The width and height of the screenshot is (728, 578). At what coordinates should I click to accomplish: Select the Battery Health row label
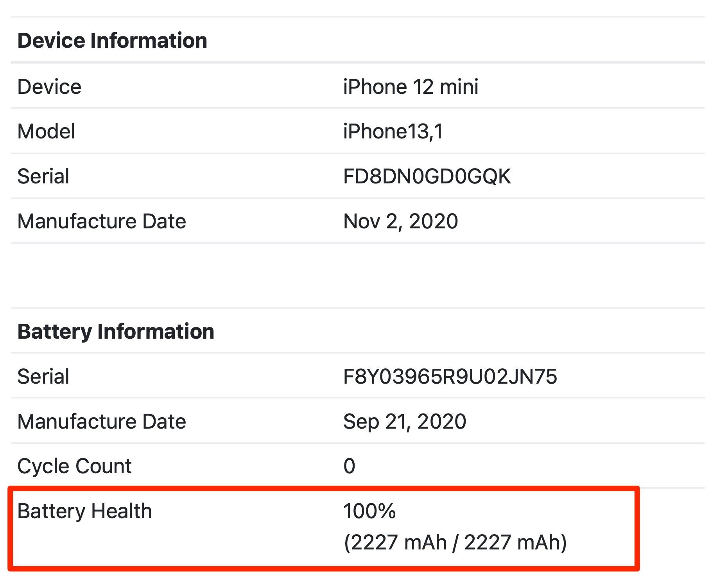pyautogui.click(x=84, y=511)
